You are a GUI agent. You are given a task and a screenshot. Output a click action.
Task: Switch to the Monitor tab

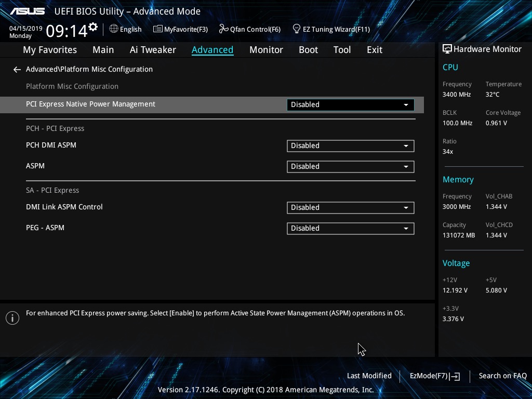point(266,50)
